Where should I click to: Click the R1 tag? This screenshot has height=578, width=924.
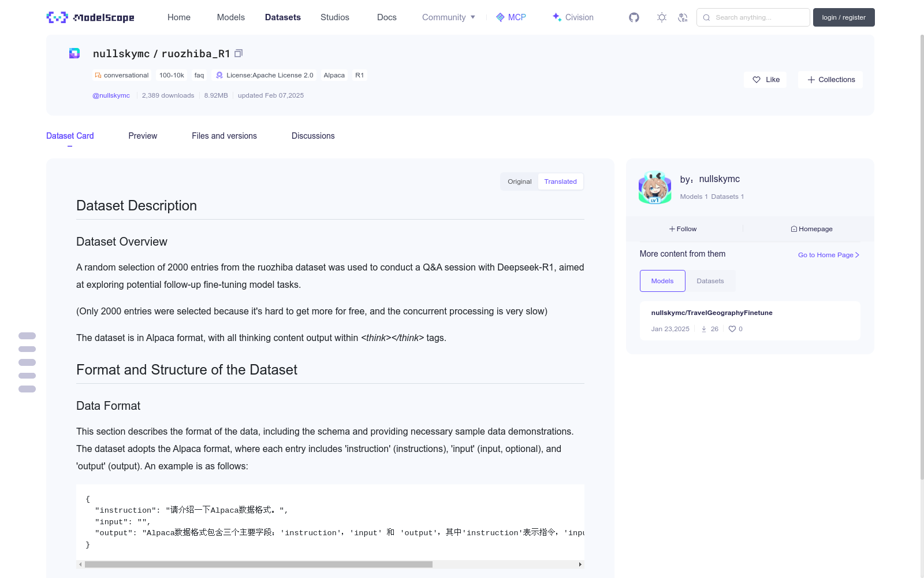point(359,75)
